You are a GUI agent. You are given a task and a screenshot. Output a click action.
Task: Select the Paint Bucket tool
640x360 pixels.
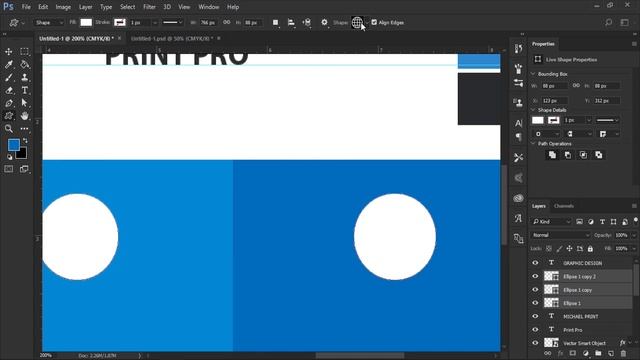(24, 64)
